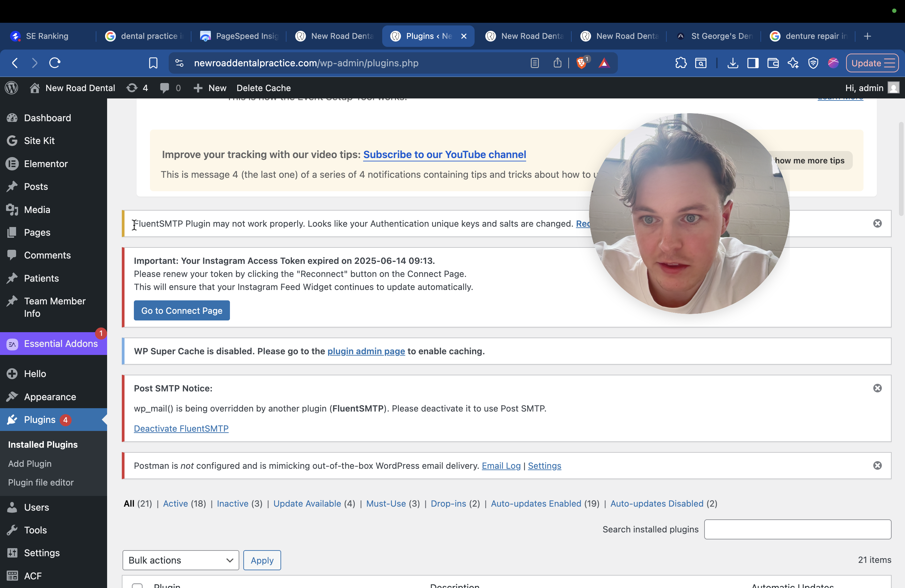This screenshot has height=588, width=905.
Task: Tick the select-all plugins checkbox
Action: (137, 586)
